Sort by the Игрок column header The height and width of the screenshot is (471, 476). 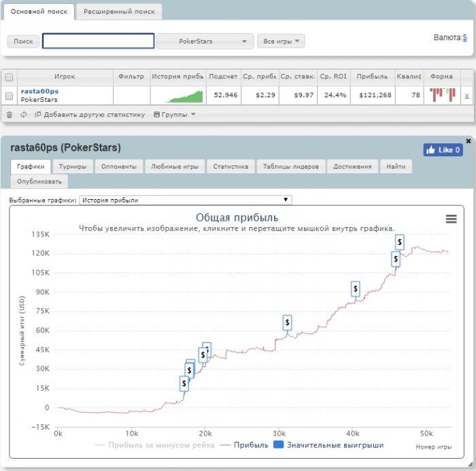(x=65, y=77)
